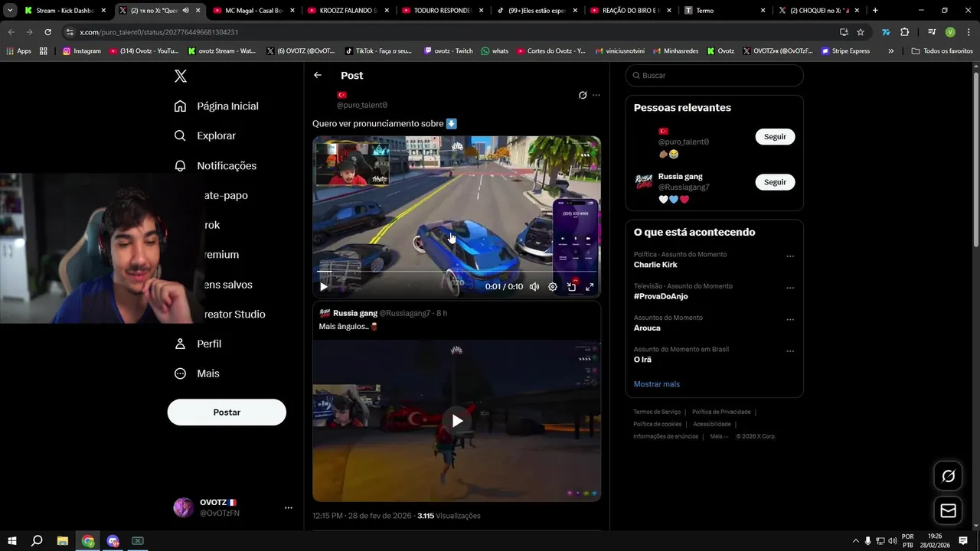Switch to the Stream - Kick Dashboard tab
This screenshot has height=551, width=980.
64,11
